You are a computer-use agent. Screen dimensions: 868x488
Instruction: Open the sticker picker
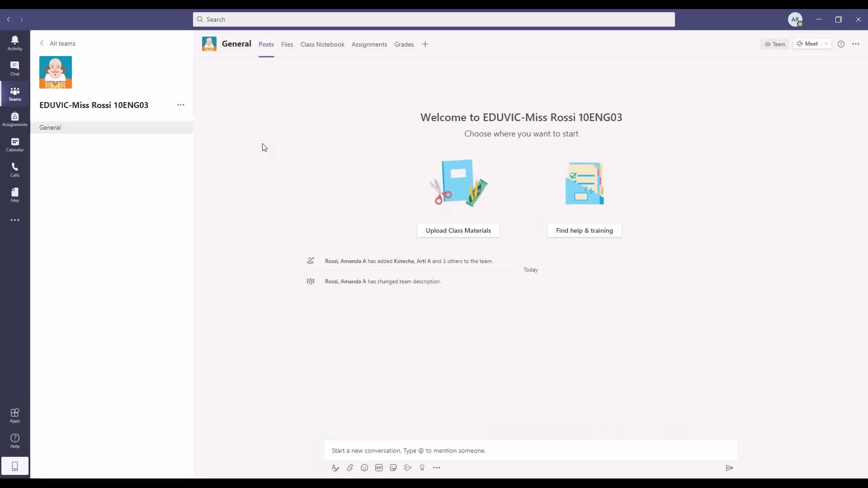pyautogui.click(x=393, y=468)
